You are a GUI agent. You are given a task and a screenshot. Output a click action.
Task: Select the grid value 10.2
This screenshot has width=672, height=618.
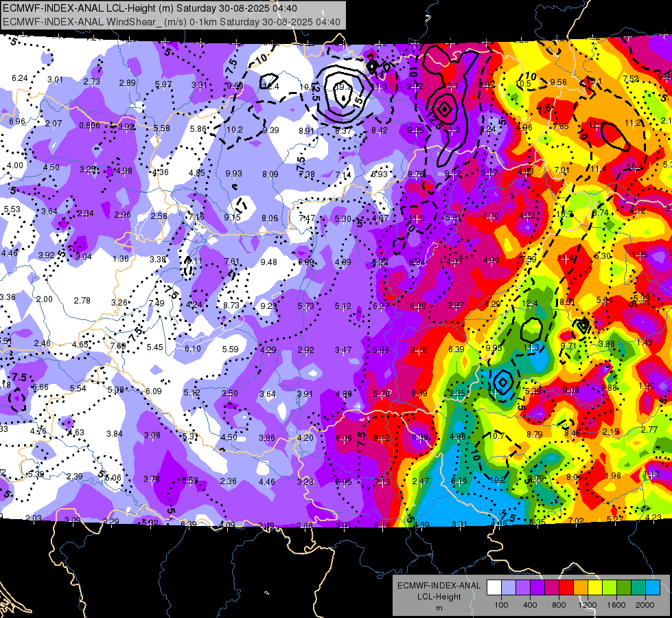coord(235,130)
